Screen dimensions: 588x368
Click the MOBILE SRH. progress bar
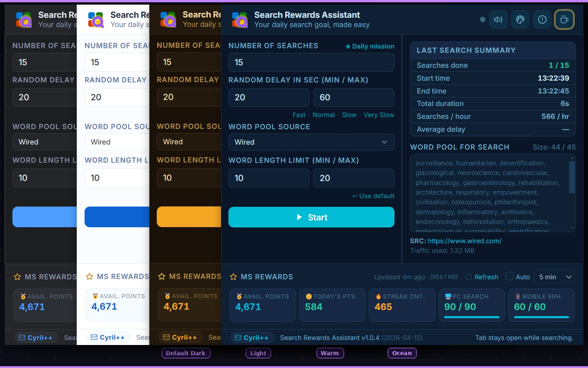tap(542, 317)
